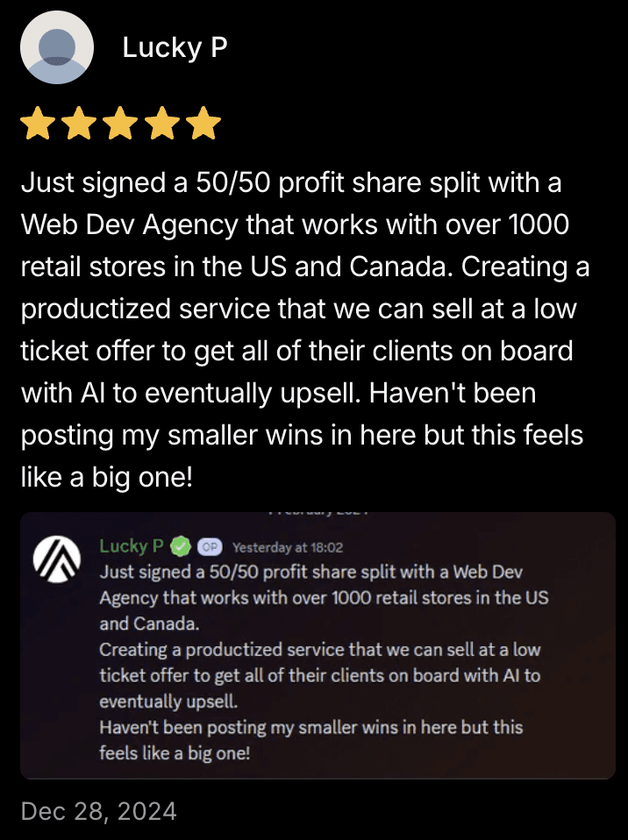This screenshot has width=628, height=840.
Task: Click the message line 'Creating a productized service'
Action: click(320, 650)
